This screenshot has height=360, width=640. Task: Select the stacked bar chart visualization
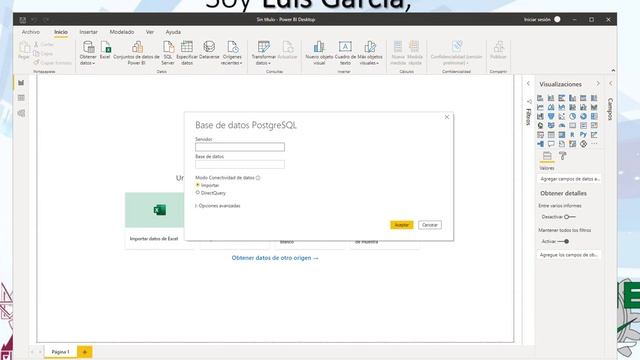pos(540,98)
